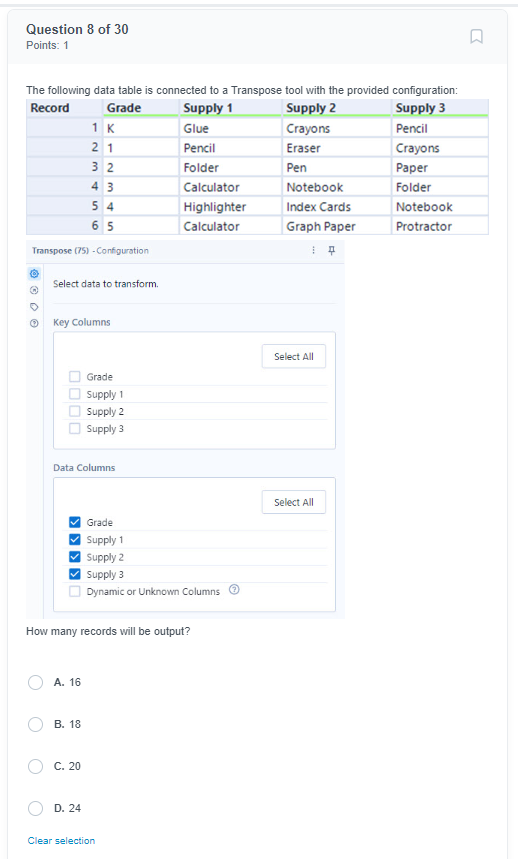
Task: Check Supply 1 under Key Columns
Action: (x=74, y=394)
